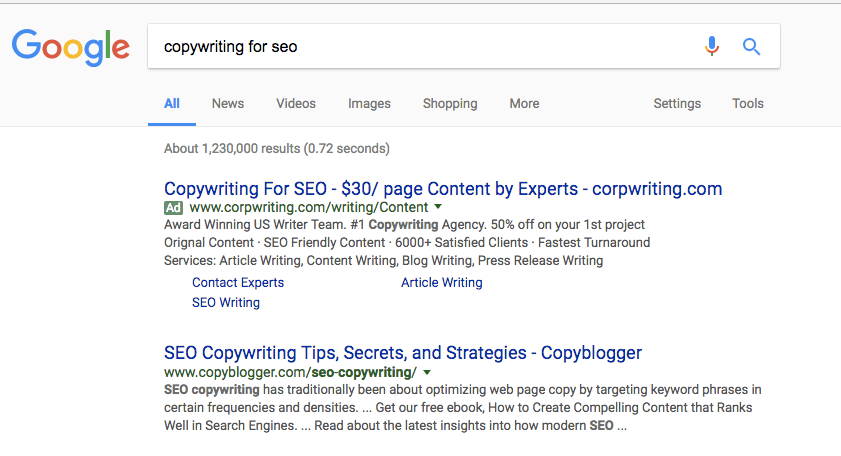Open the Shopping tab
This screenshot has width=841, height=456.
450,104
